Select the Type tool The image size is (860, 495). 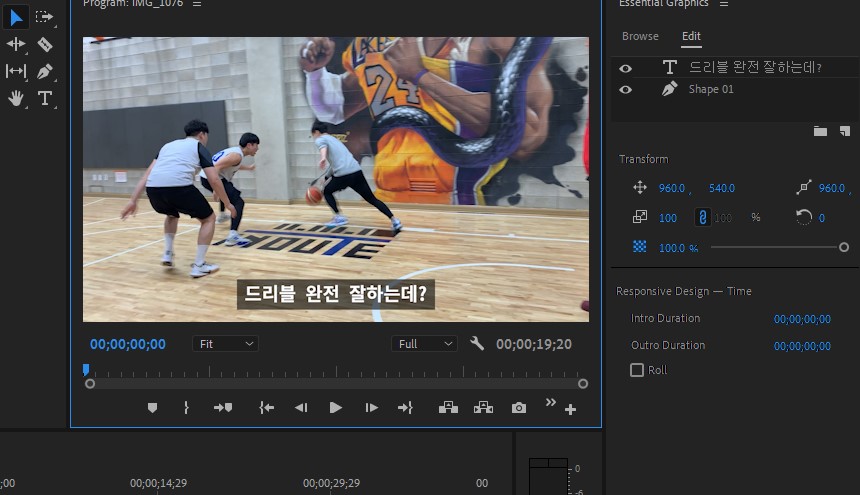[x=45, y=98]
